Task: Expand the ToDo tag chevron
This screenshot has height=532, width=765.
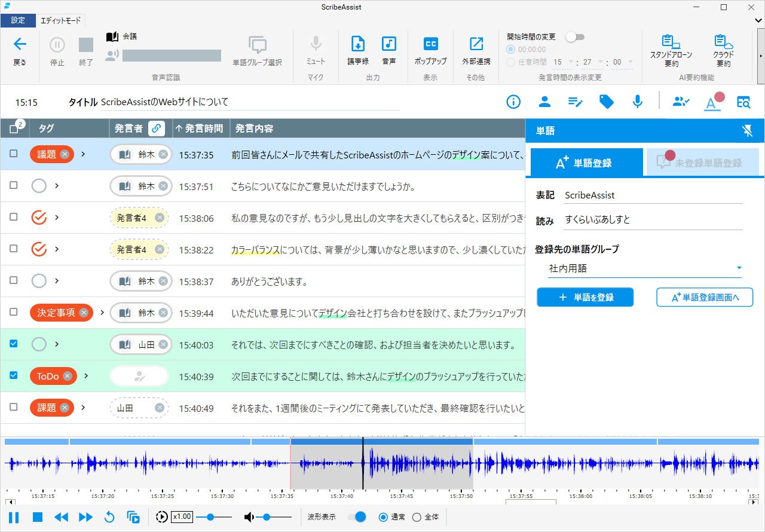Action: 86,376
